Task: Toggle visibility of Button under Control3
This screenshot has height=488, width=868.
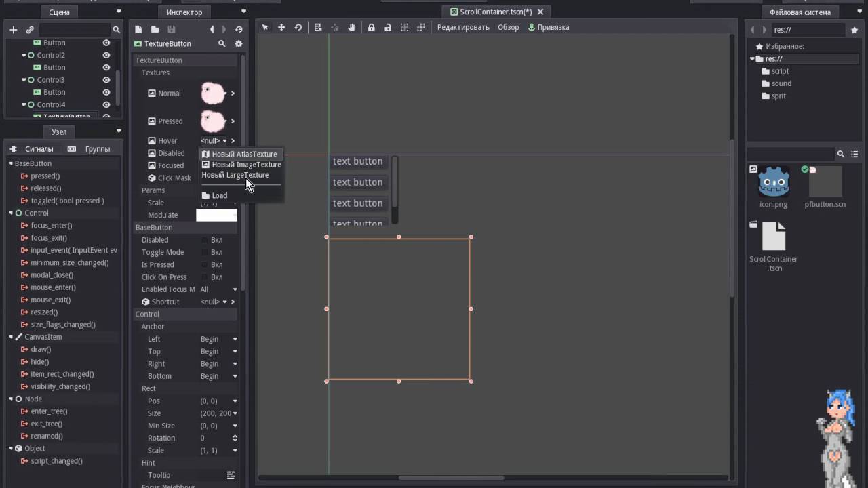Action: [x=106, y=92]
